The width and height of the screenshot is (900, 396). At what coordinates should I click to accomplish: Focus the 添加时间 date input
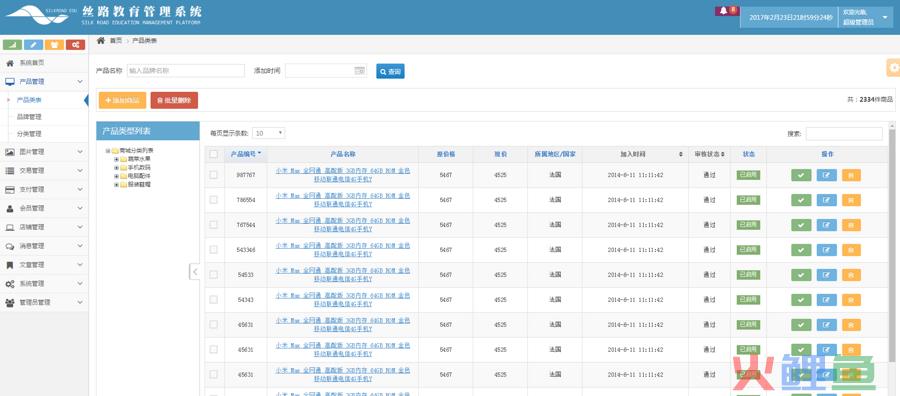point(326,71)
